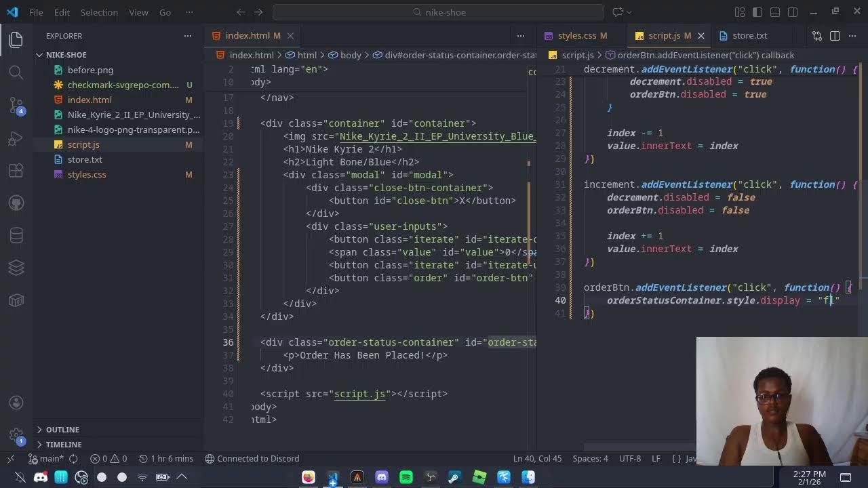Open Source Control view with 4 changes
868x488 pixels.
[16, 105]
